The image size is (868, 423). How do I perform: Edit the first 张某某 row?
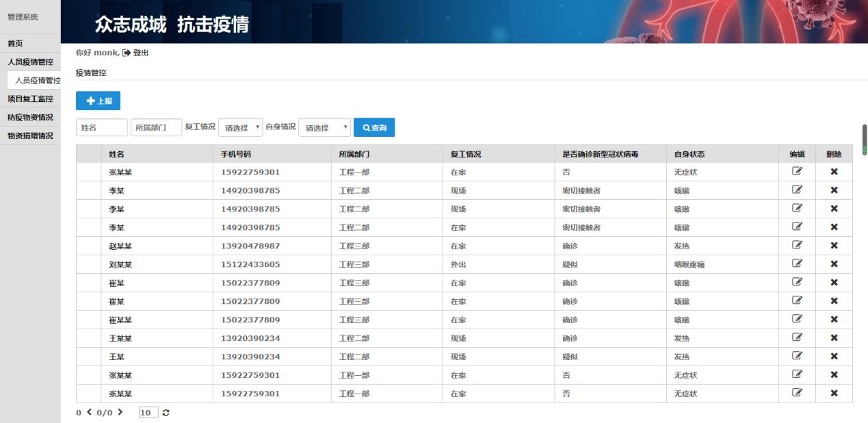[797, 172]
